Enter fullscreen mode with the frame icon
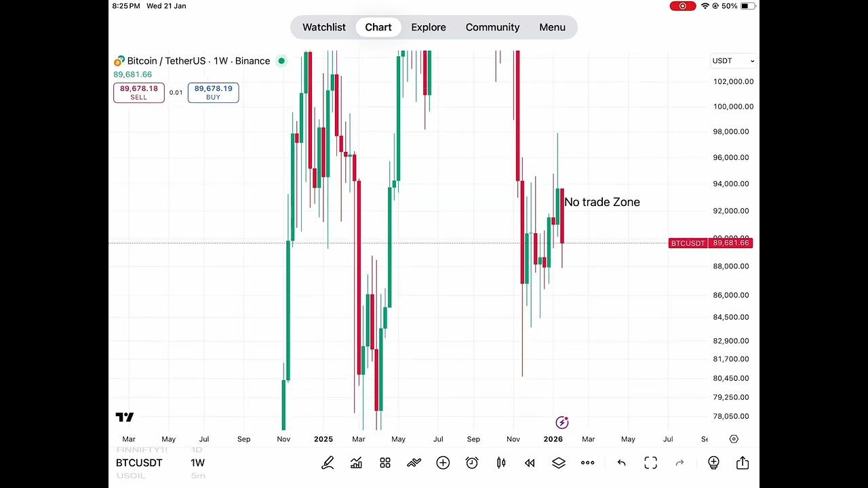This screenshot has height=488, width=868. [x=650, y=463]
